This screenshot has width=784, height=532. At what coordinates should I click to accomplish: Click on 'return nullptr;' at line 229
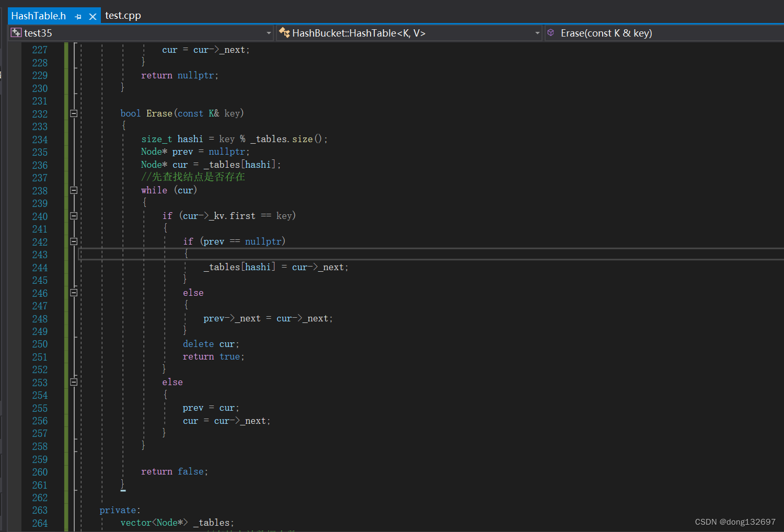pos(180,75)
